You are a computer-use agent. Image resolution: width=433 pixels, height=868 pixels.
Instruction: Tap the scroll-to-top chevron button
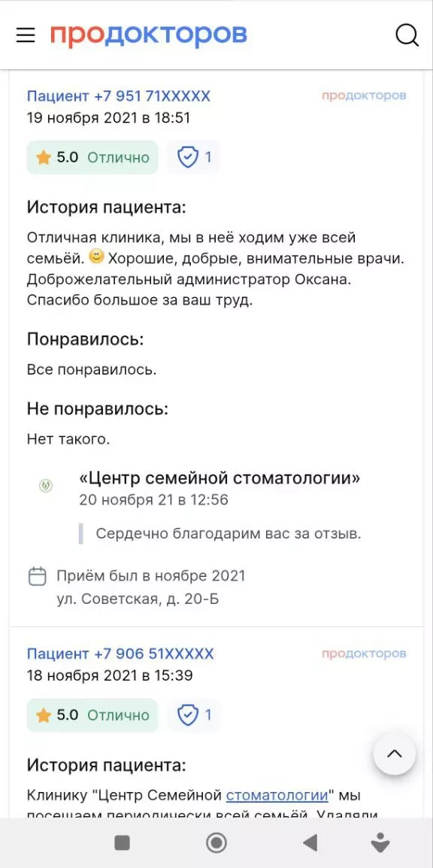click(x=395, y=754)
